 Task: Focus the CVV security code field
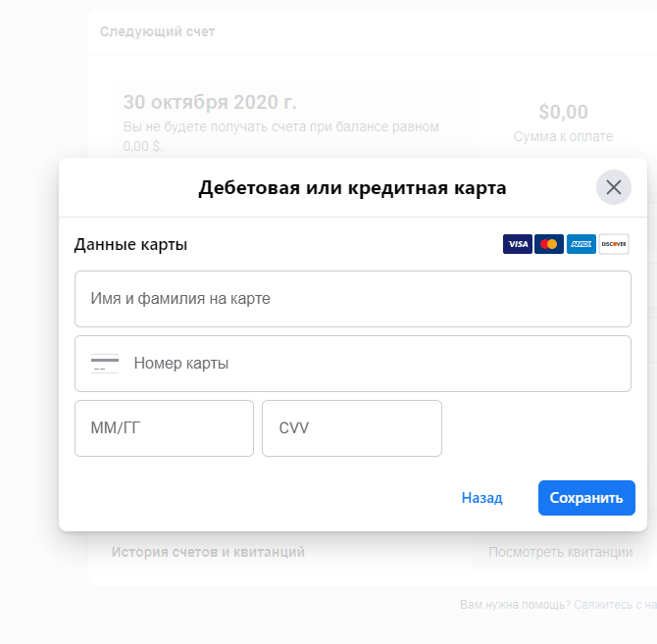[x=351, y=428]
